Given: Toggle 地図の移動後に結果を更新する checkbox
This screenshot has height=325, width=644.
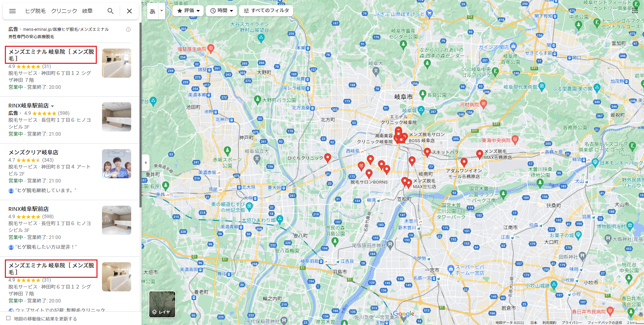Looking at the screenshot, I should pyautogui.click(x=8, y=318).
